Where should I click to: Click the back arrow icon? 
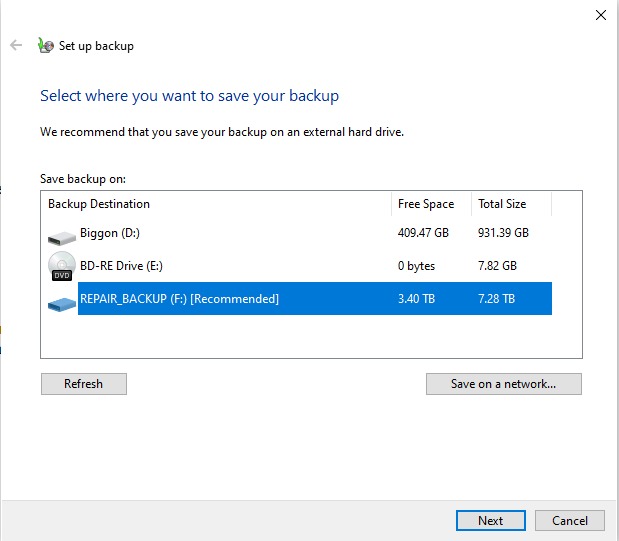16,45
